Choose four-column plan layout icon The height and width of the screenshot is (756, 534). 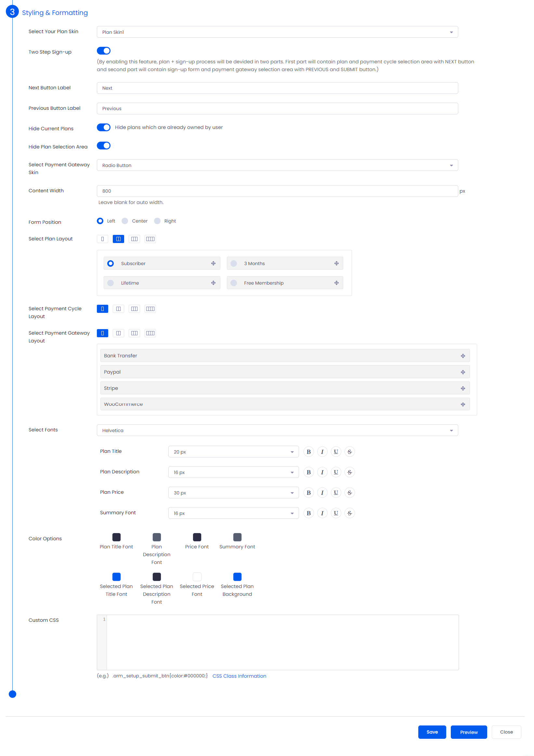150,239
